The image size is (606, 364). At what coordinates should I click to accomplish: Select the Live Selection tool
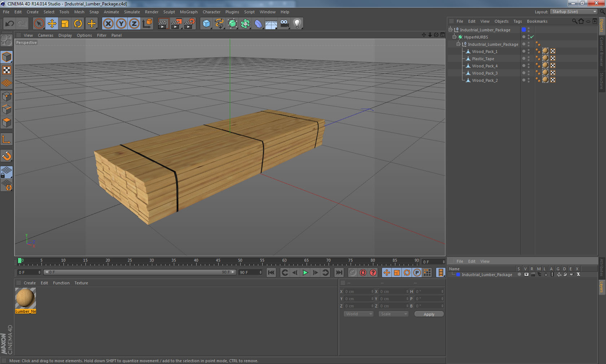pos(39,24)
